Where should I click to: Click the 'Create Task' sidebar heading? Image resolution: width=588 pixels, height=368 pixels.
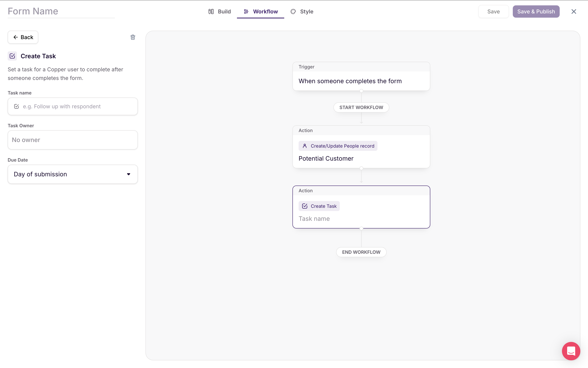click(38, 56)
